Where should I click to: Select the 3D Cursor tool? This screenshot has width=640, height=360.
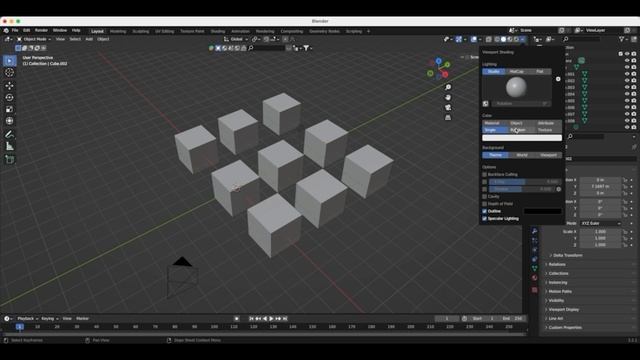coord(9,73)
